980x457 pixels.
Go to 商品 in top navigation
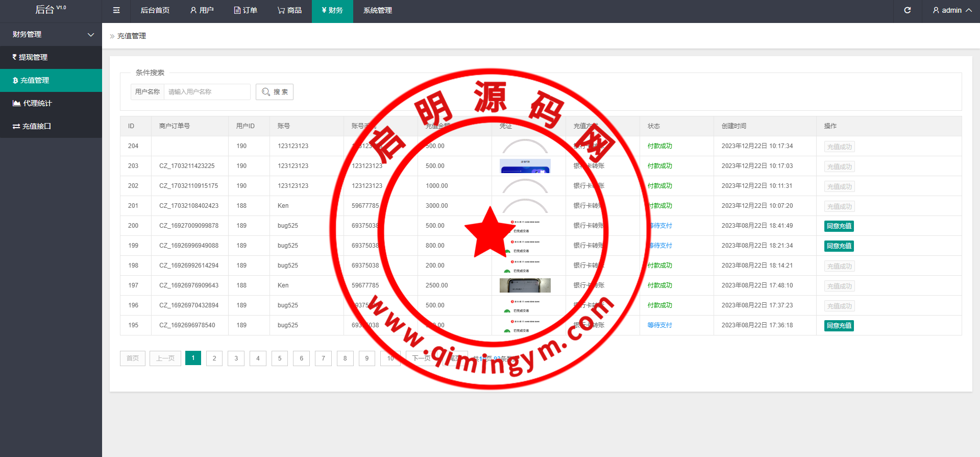tap(289, 10)
